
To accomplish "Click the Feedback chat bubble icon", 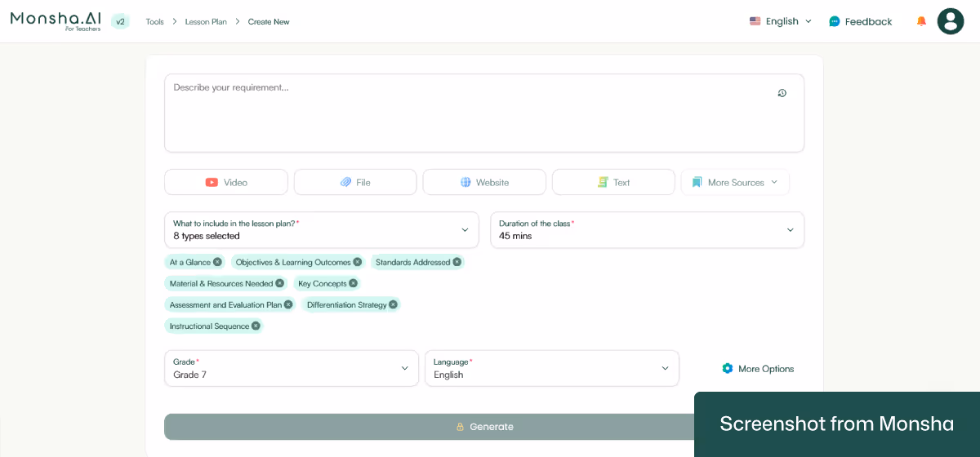I will [x=835, y=21].
